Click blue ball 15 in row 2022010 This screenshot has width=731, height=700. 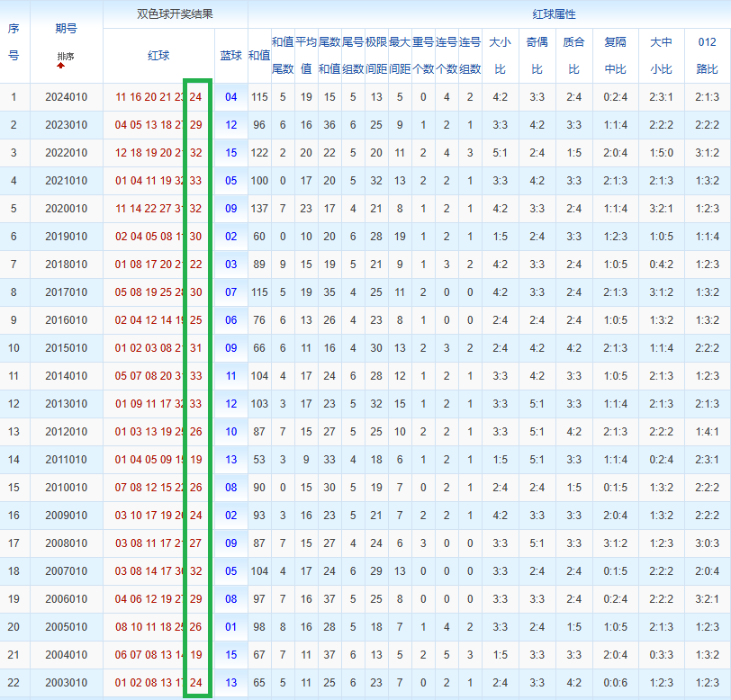point(231,153)
